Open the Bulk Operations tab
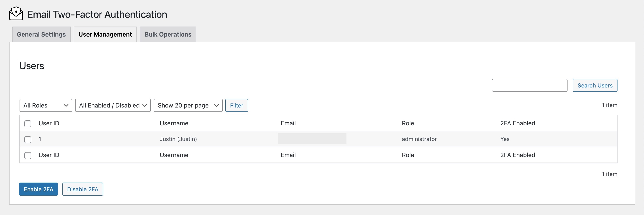 tap(168, 35)
